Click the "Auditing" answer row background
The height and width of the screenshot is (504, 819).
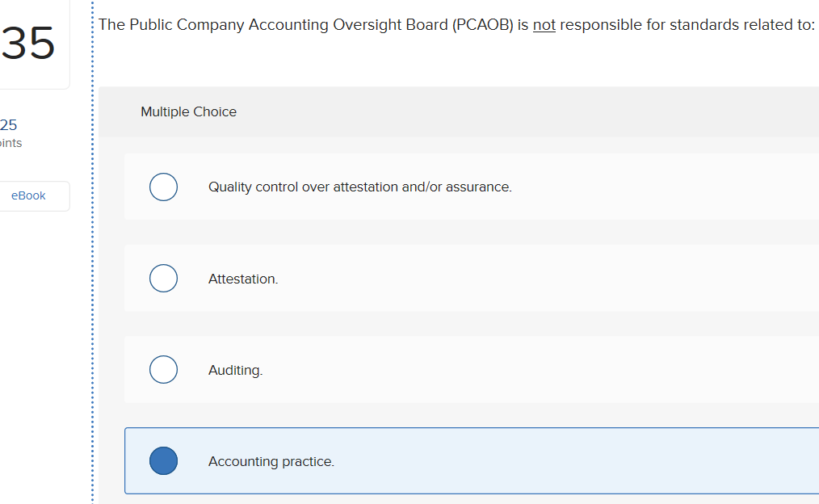click(x=485, y=369)
